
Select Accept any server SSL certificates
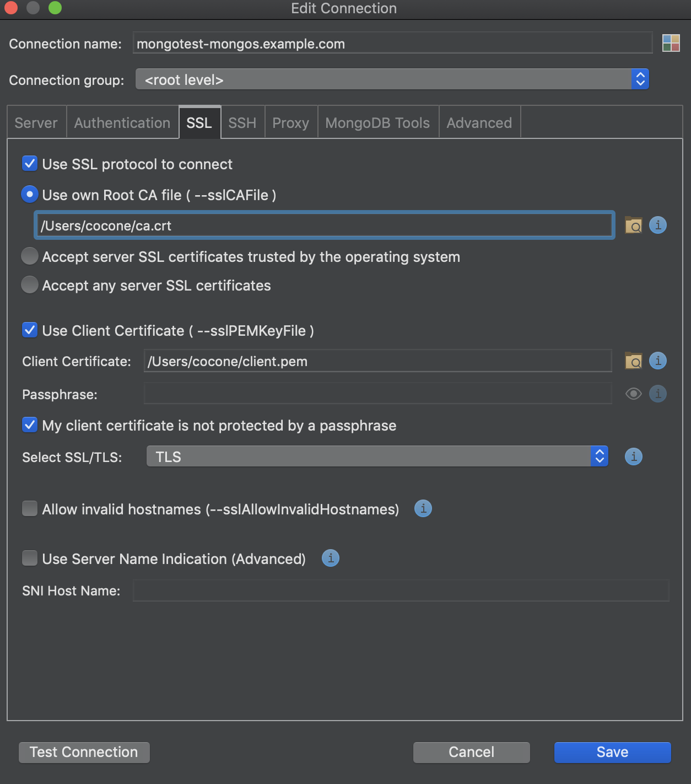30,284
